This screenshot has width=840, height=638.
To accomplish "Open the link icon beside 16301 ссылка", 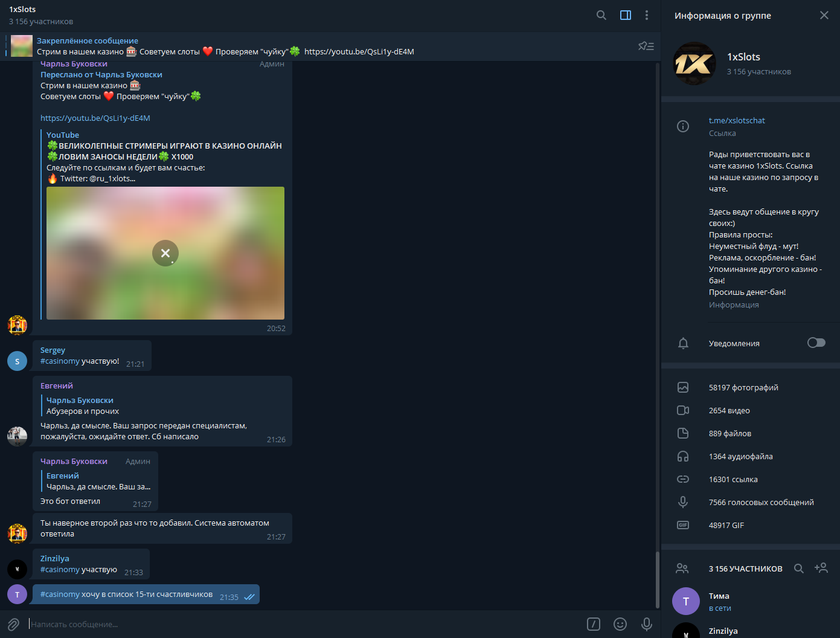I will pos(683,479).
